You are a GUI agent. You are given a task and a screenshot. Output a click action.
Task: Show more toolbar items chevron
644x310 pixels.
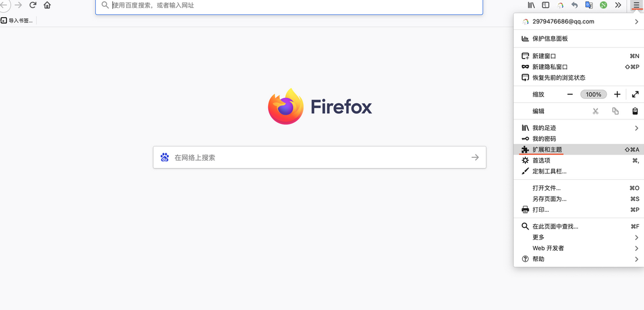pyautogui.click(x=618, y=5)
